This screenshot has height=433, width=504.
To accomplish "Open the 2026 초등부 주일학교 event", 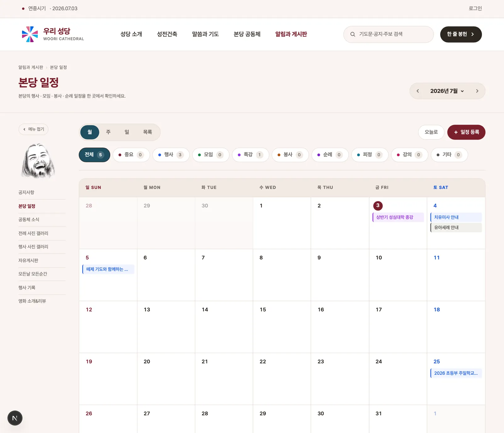I will pos(456,373).
